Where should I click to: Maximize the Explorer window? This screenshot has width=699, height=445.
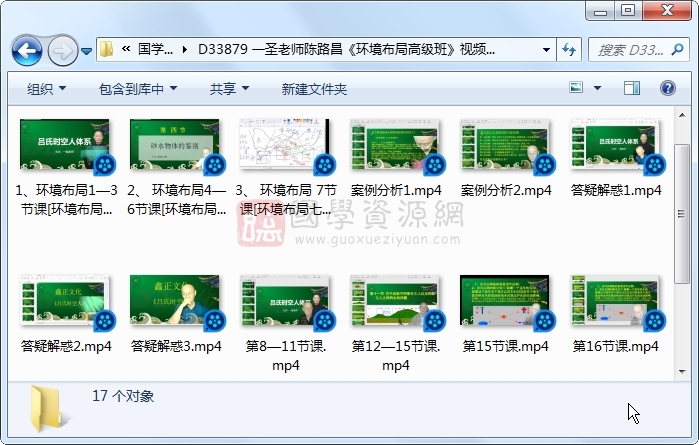pos(628,11)
